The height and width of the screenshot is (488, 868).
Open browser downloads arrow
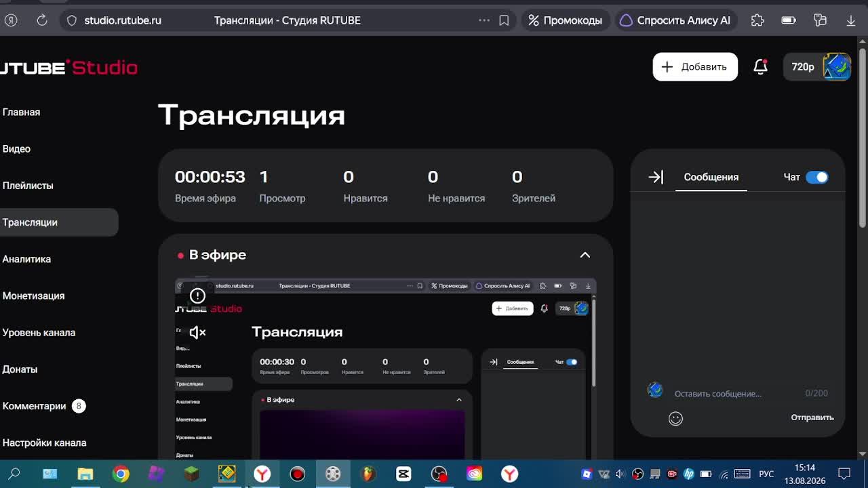click(851, 20)
